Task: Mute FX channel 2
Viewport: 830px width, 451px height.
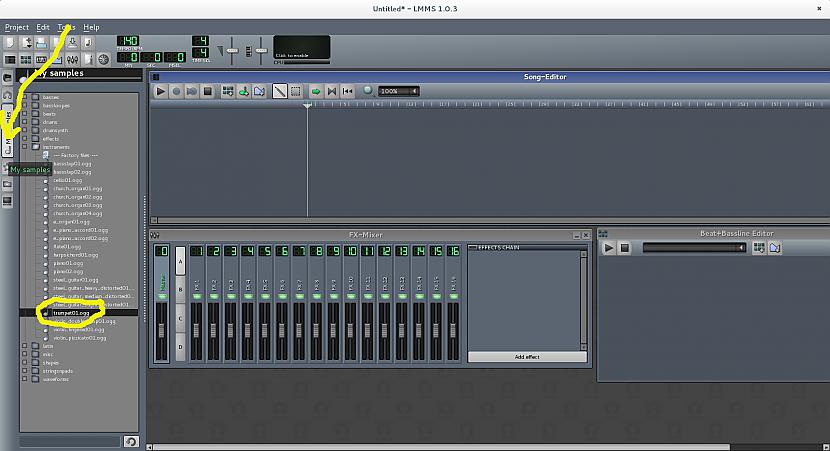Action: (x=214, y=296)
